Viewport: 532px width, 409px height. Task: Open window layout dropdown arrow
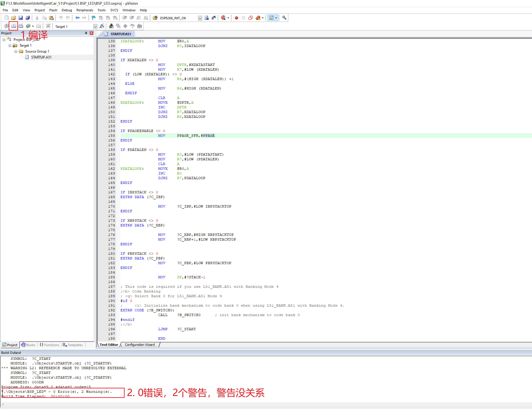point(276,18)
